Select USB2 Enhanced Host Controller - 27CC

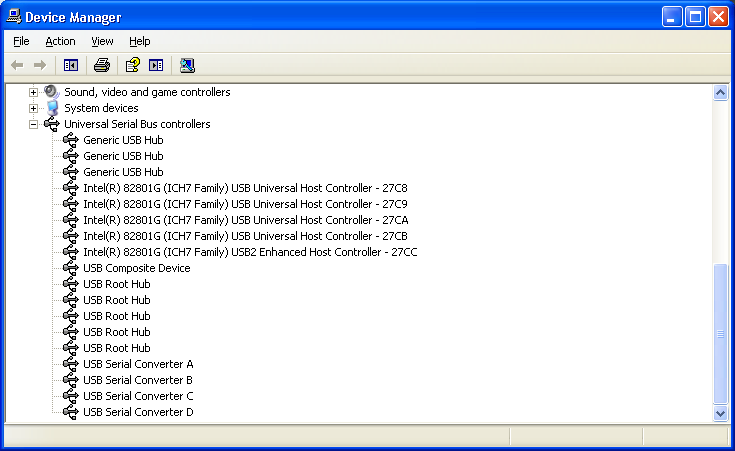[x=250, y=252]
